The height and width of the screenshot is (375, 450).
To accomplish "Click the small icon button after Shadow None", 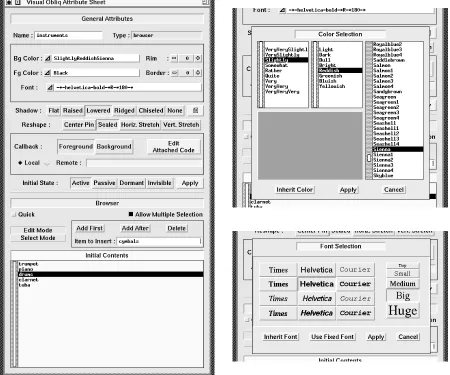I will [x=195, y=110].
